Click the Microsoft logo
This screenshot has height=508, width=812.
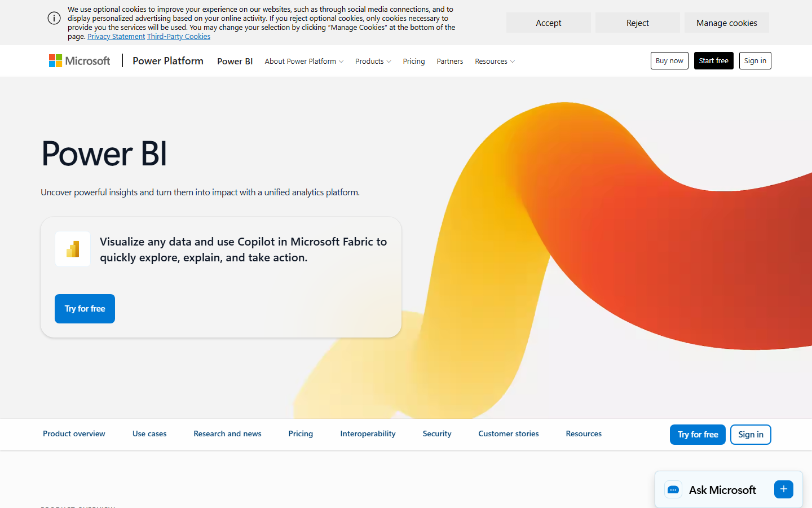pyautogui.click(x=80, y=61)
